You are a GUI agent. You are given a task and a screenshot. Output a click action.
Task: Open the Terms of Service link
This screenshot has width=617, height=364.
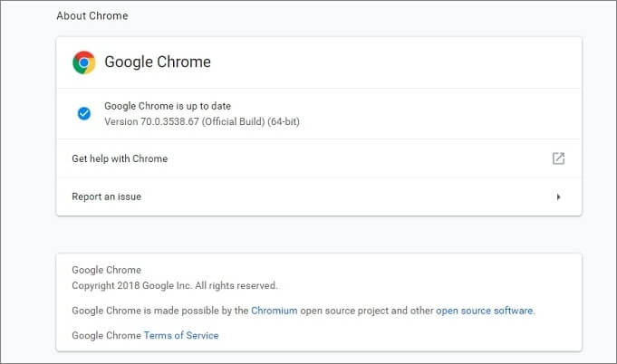(x=180, y=335)
